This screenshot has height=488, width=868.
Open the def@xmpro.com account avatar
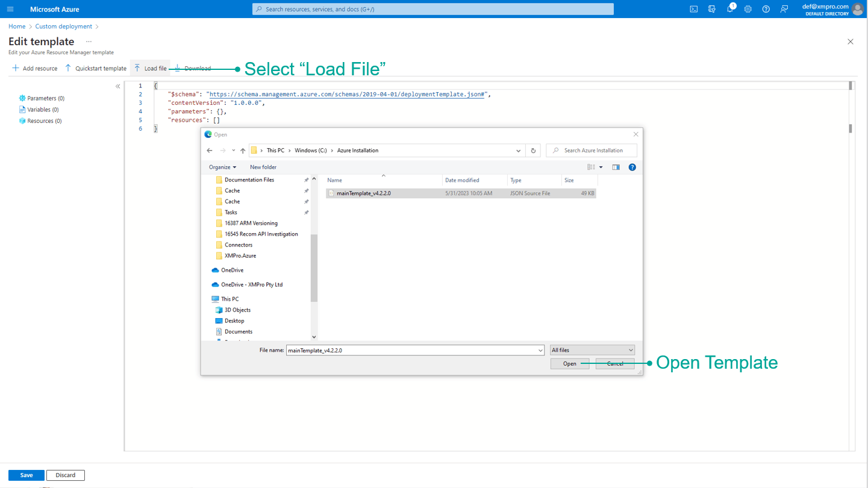click(x=858, y=9)
